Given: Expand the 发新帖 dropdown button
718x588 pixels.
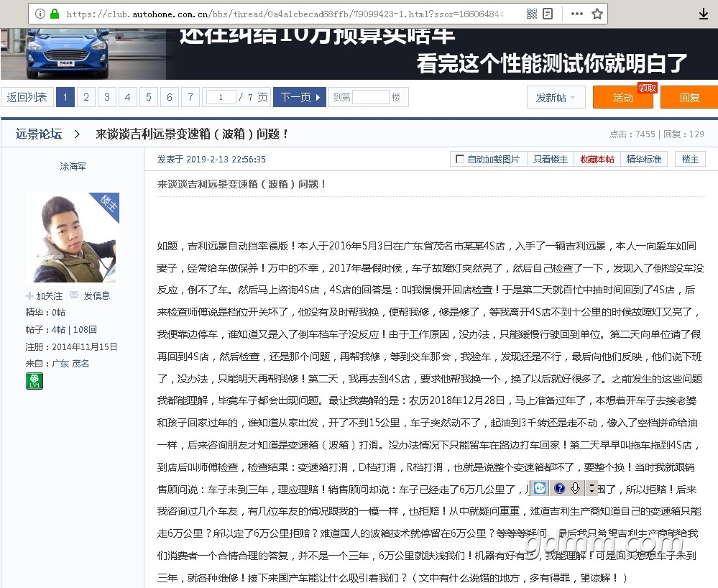Looking at the screenshot, I should click(x=556, y=98).
